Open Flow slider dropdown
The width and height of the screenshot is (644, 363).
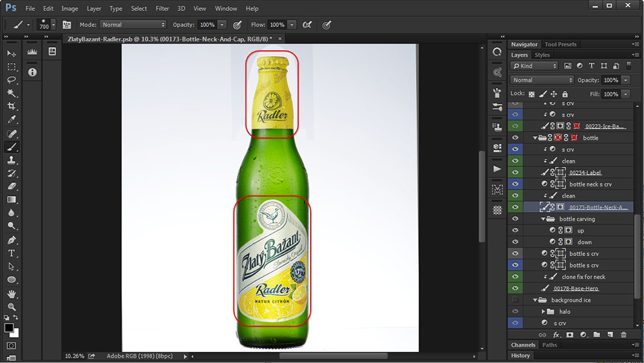coord(292,25)
